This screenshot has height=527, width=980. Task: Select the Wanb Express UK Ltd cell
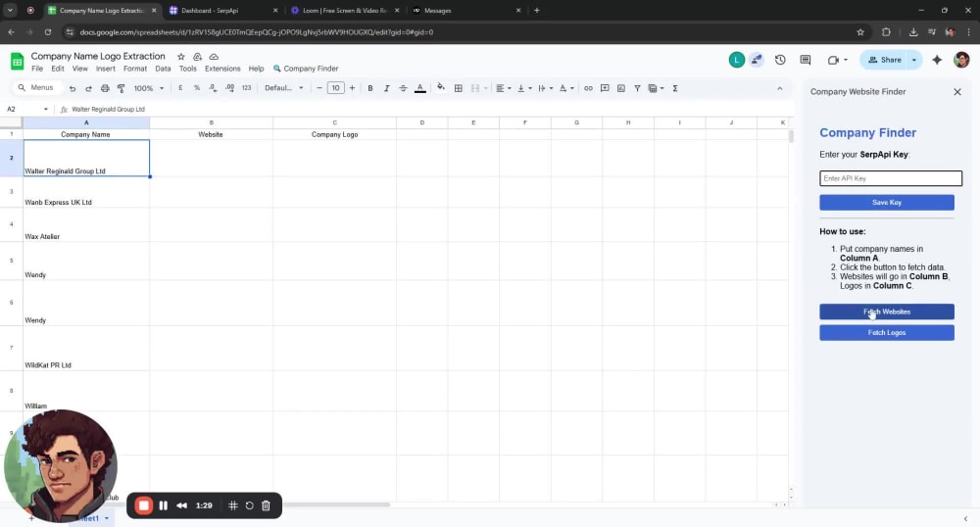[x=86, y=192]
